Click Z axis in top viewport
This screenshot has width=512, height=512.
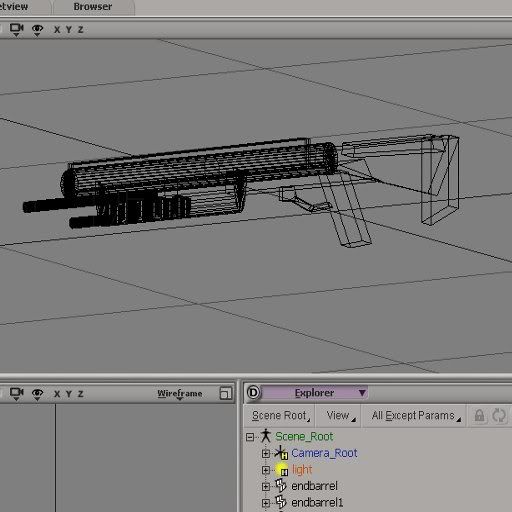[x=80, y=30]
